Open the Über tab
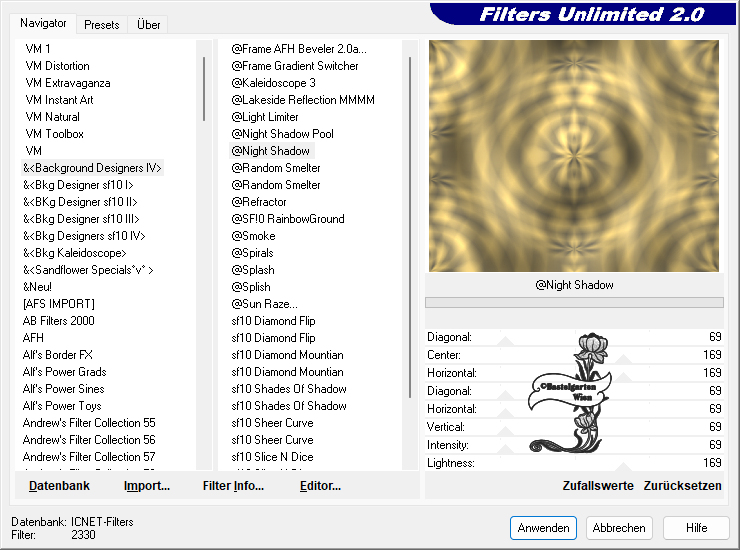Image resolution: width=740 pixels, height=550 pixels. pos(148,24)
